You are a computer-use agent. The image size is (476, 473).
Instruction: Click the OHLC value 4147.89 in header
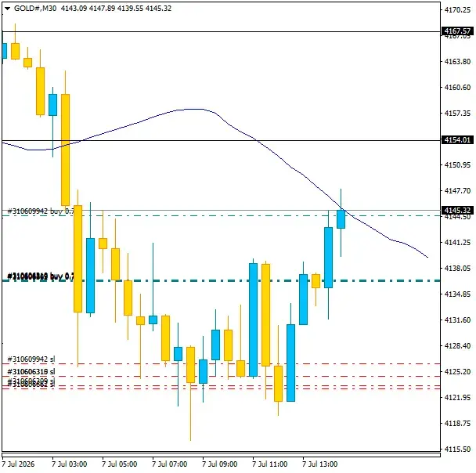click(102, 9)
